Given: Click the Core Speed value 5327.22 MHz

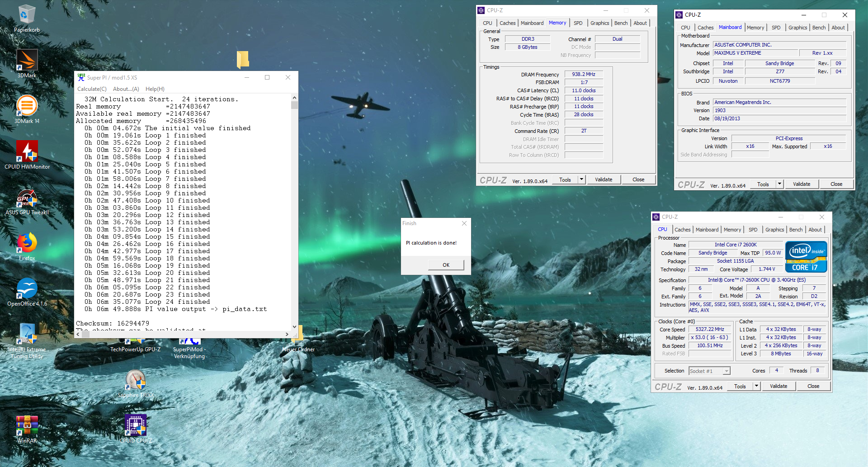Looking at the screenshot, I should [710, 329].
